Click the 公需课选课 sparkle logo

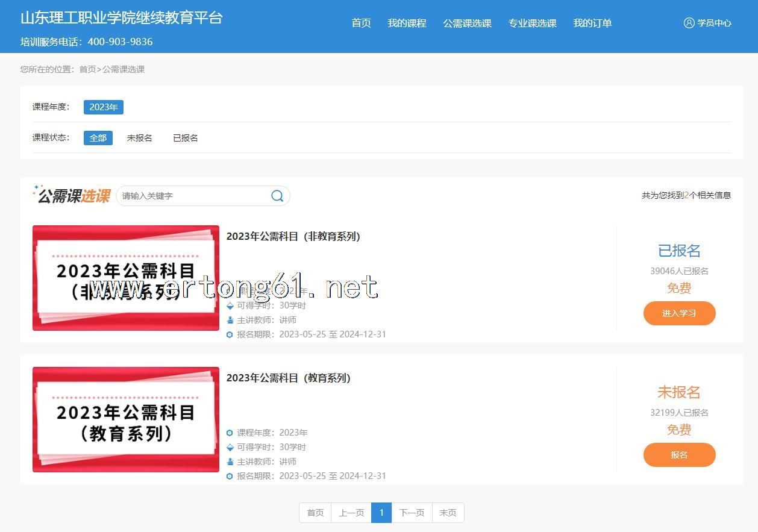(72, 195)
